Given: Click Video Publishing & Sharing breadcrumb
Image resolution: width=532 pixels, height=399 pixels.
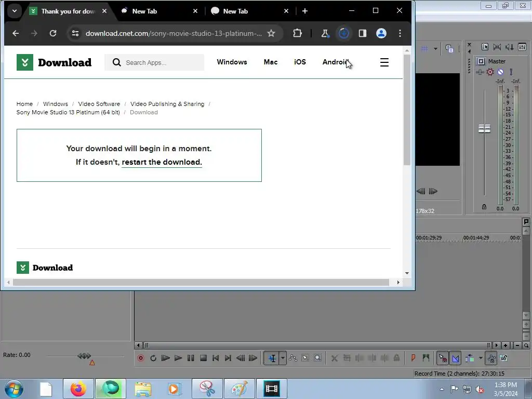Looking at the screenshot, I should pyautogui.click(x=167, y=104).
